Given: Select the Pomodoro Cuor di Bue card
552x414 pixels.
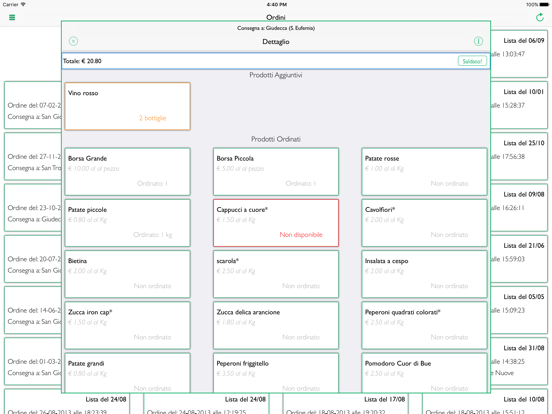Looking at the screenshot, I should [424, 373].
